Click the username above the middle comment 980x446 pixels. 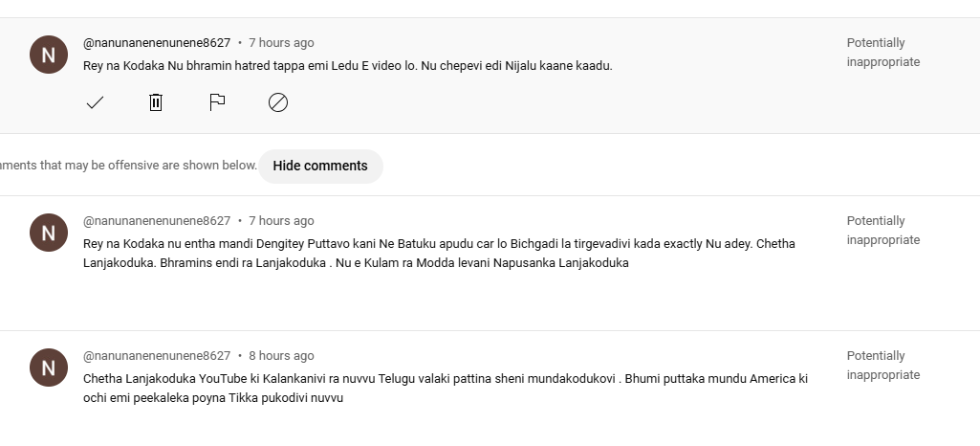pos(157,221)
